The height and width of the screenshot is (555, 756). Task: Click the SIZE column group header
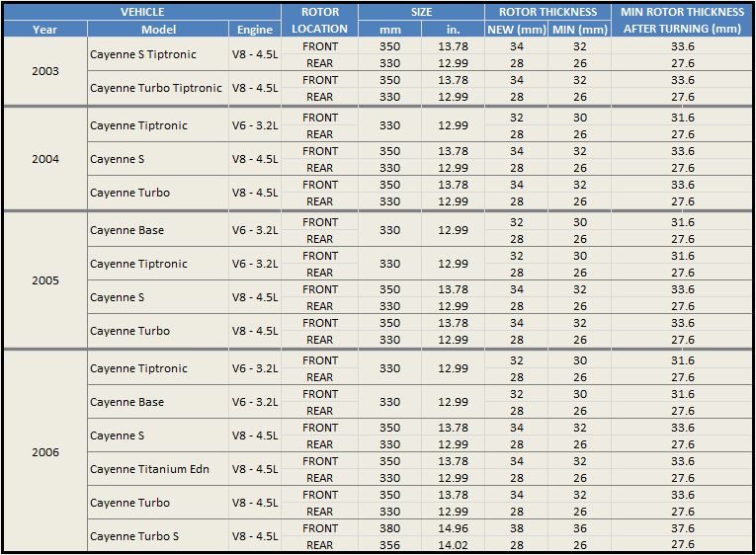tap(421, 12)
